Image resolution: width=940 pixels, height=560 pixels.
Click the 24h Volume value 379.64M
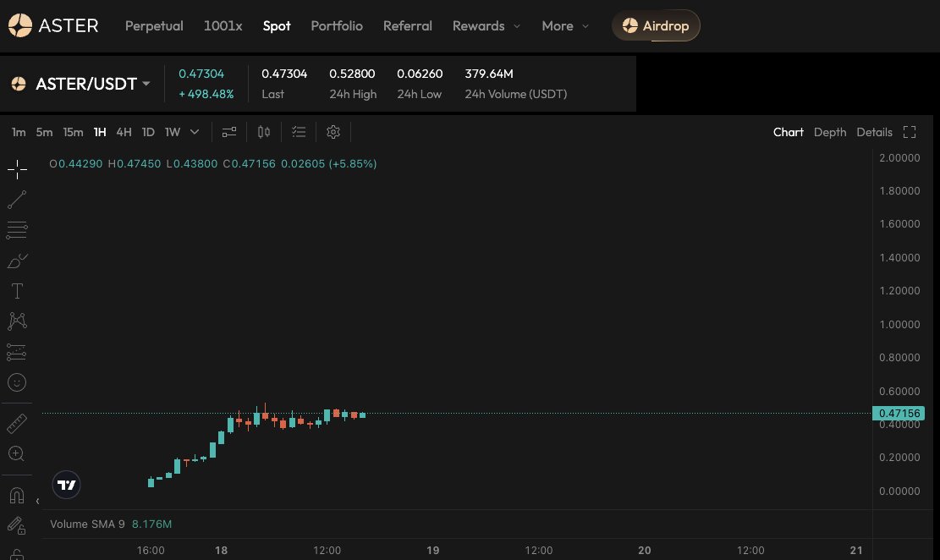(x=488, y=74)
